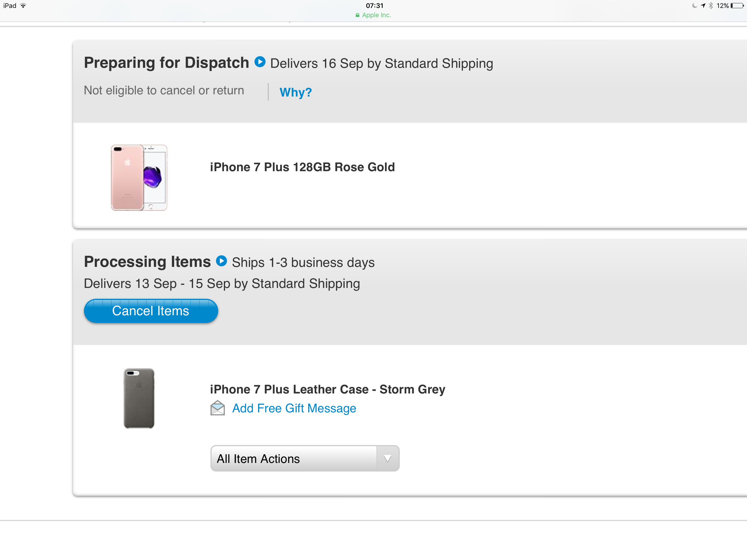The width and height of the screenshot is (747, 560).
Task: Open iPhone 7 Plus Leather Case title
Action: (327, 389)
